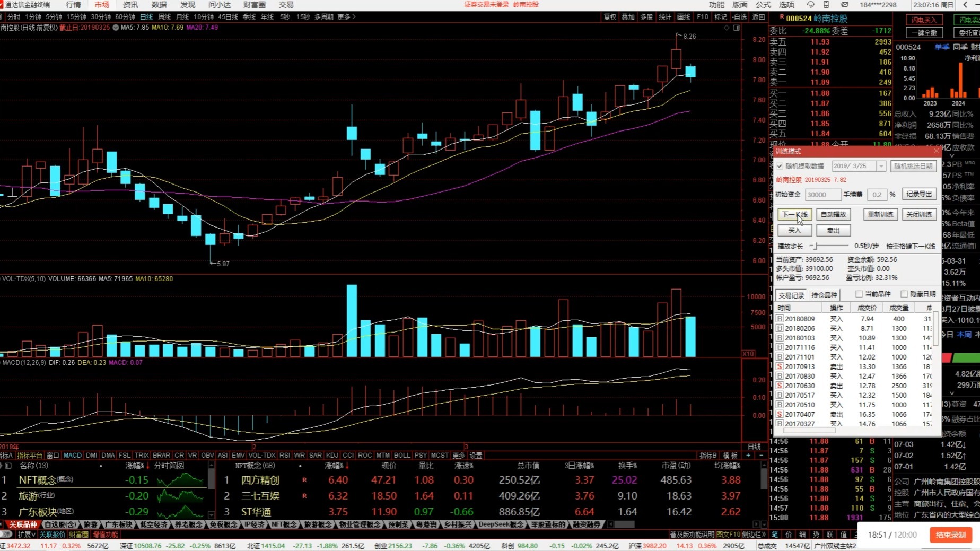The height and width of the screenshot is (551, 980).
Task: Toggle the 随机提取数据 checkbox
Action: pos(780,166)
